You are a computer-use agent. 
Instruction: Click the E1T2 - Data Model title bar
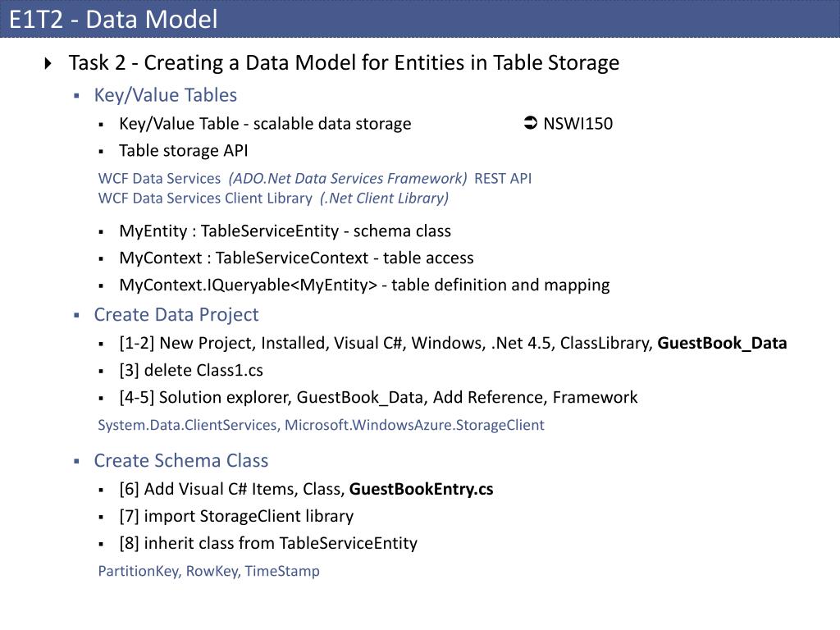point(420,19)
